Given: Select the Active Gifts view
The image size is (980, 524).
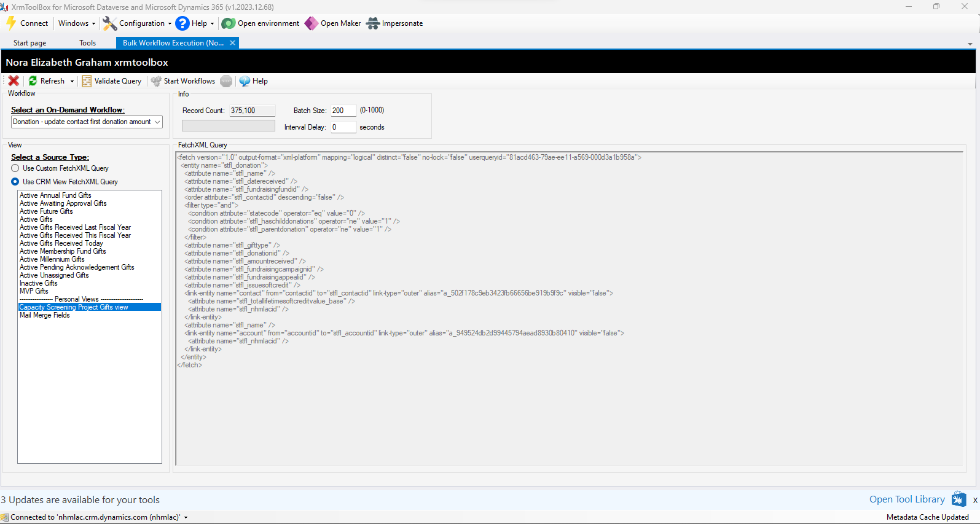Looking at the screenshot, I should click(36, 219).
